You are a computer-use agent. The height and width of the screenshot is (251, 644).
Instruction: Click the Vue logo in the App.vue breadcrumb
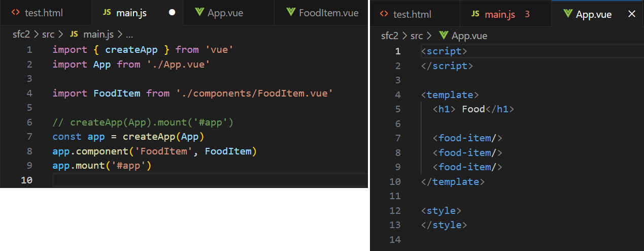444,36
